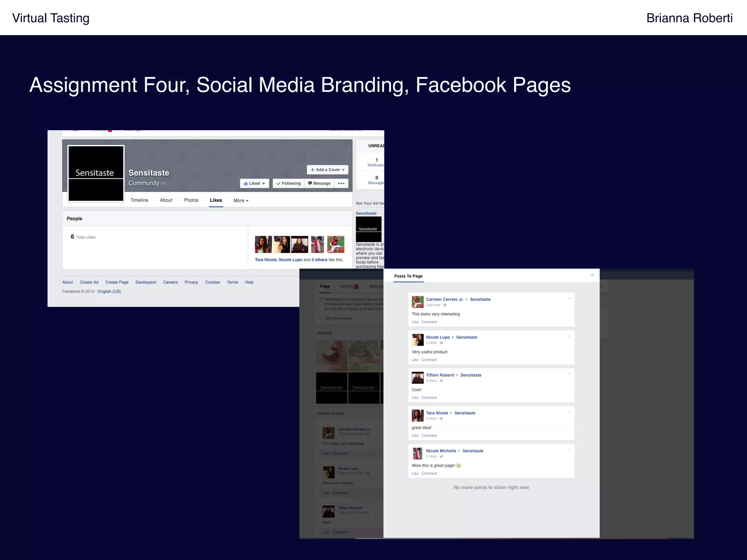
Task: Open Tiffani Roberti post options chevron
Action: click(x=569, y=374)
